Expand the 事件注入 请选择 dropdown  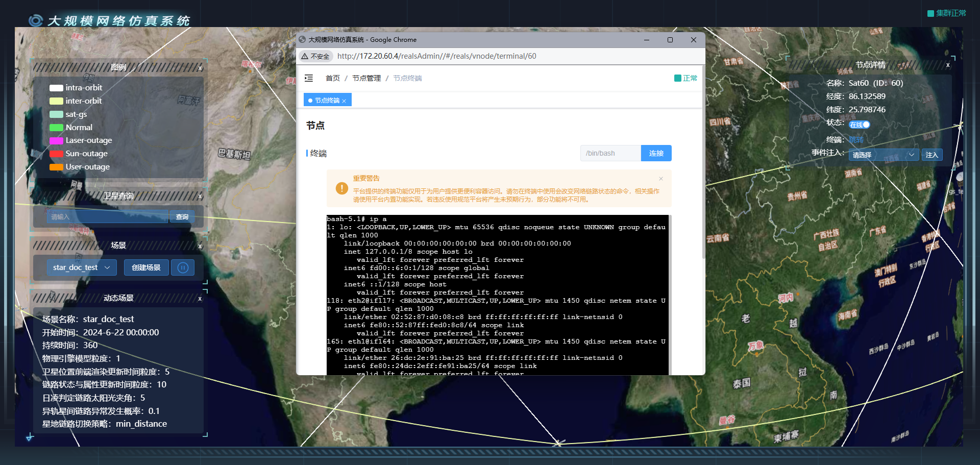click(x=884, y=155)
